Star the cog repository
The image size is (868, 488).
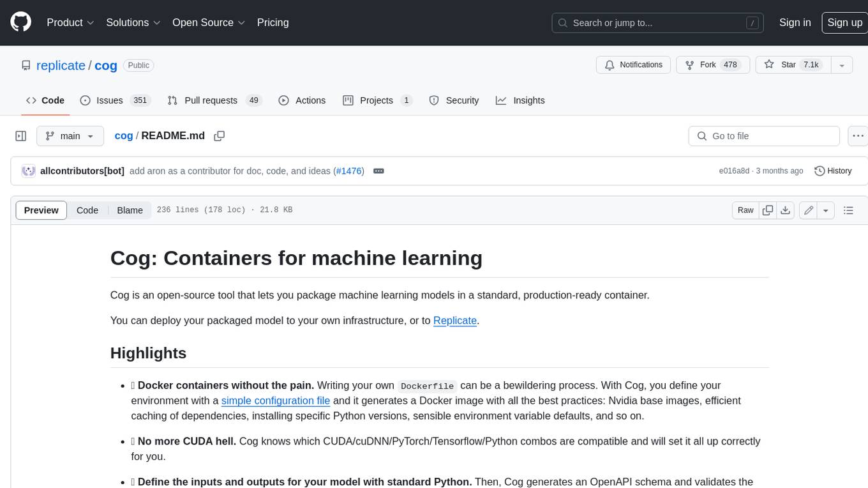coord(793,65)
